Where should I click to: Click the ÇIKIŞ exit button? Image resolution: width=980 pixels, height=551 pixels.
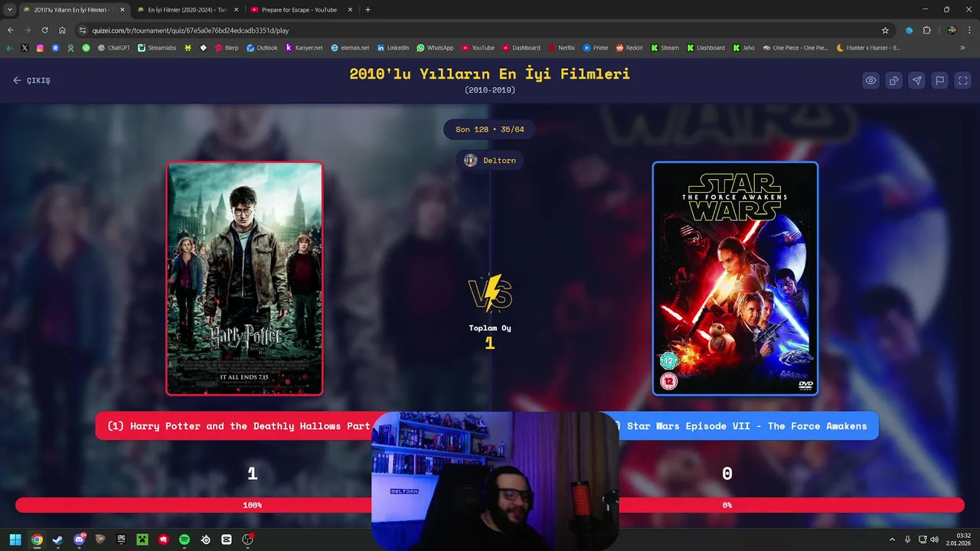pos(31,80)
